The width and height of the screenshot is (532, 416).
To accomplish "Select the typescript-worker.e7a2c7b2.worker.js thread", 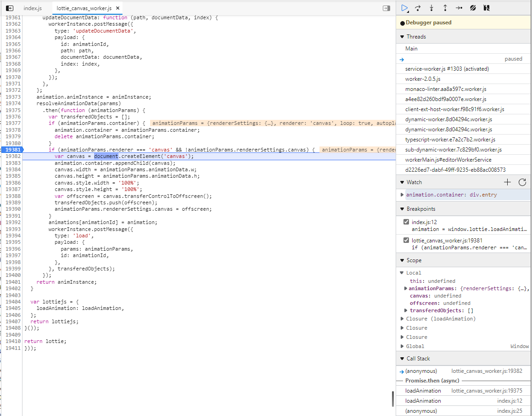I will point(464,140).
